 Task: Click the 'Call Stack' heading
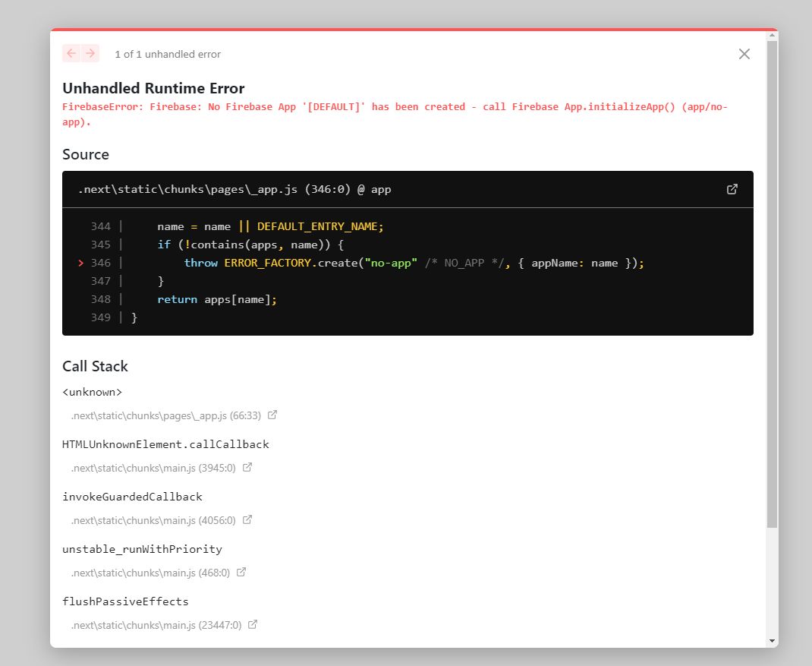point(95,367)
